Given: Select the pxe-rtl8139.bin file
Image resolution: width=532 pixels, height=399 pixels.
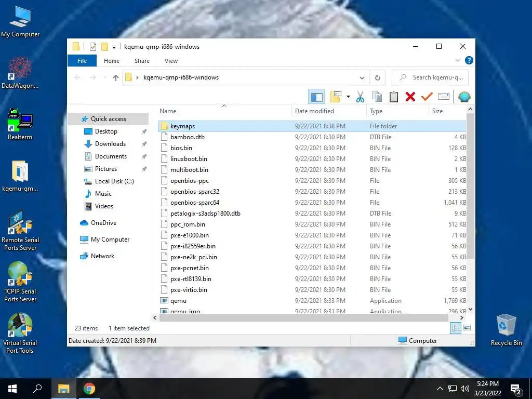Looking at the screenshot, I should coord(312,279).
